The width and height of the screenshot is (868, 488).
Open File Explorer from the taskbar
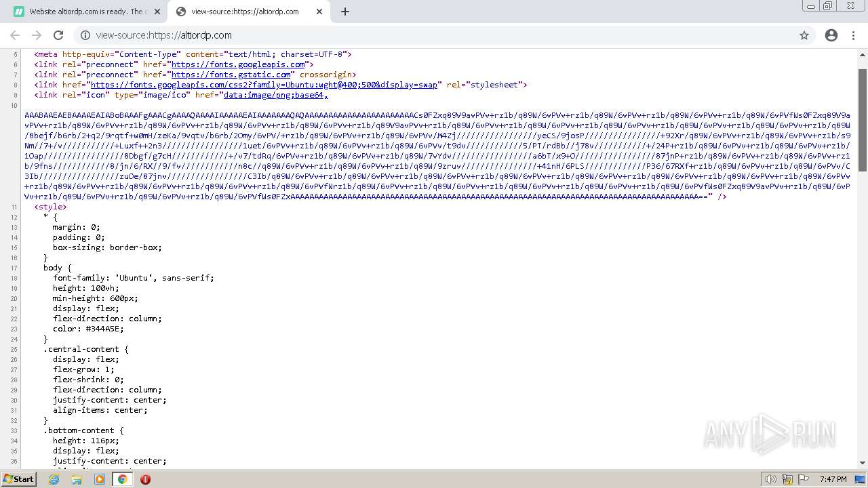[77, 479]
